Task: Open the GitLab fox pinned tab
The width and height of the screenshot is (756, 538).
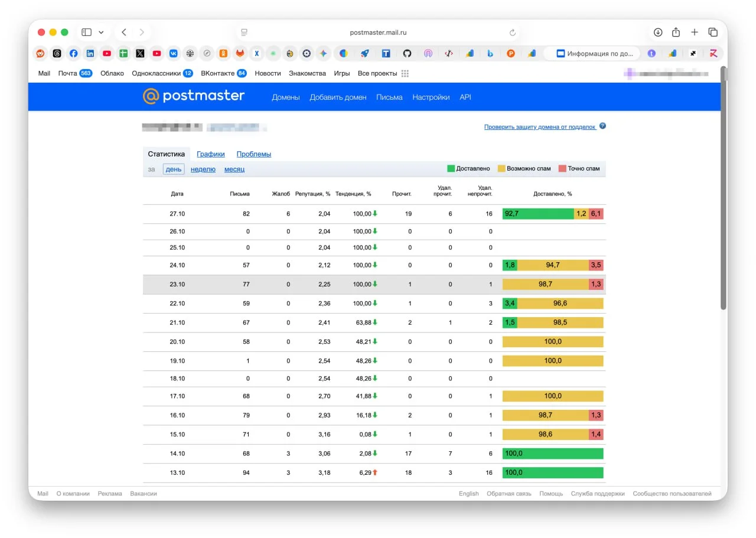Action: coord(240,53)
